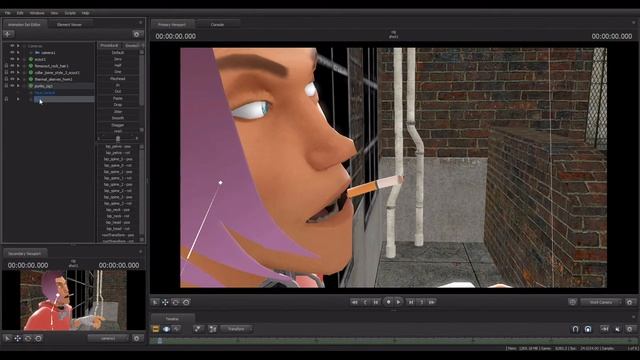The width and height of the screenshot is (640, 360).
Task: Open the timeline settings gear icon
Action: pos(630,329)
